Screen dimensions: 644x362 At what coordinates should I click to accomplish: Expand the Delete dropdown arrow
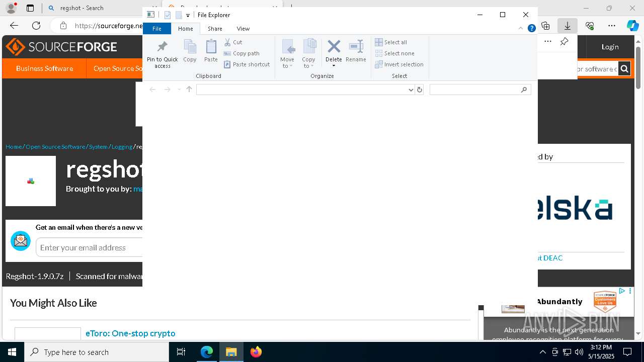[x=334, y=66]
